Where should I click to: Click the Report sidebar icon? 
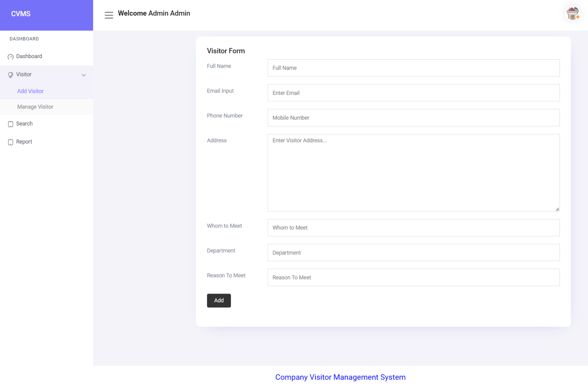(10, 142)
